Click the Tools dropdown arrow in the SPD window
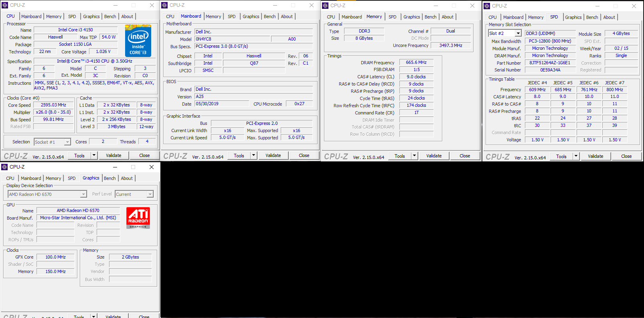Viewport: 644px width, 318px height. pyautogui.click(x=576, y=156)
